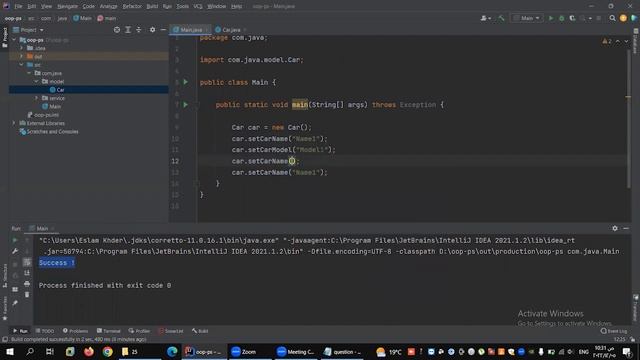Expand External Libraries node

tap(14, 123)
